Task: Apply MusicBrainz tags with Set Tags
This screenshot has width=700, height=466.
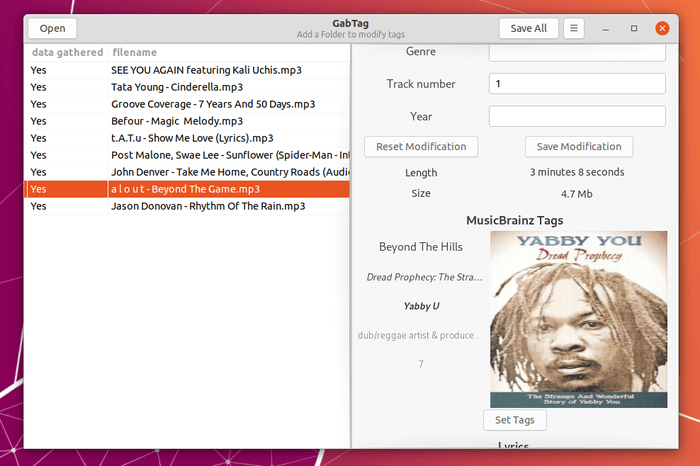Action: [x=515, y=420]
